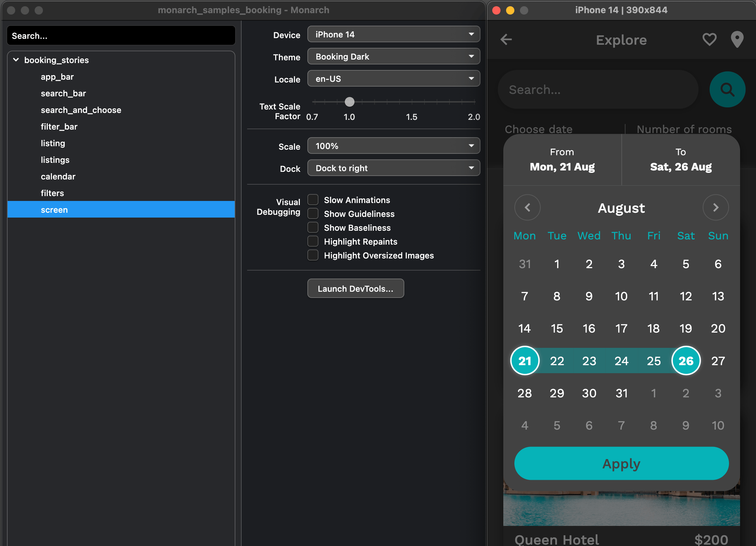This screenshot has width=756, height=546.
Task: Click the stories Search field
Action: click(x=121, y=36)
